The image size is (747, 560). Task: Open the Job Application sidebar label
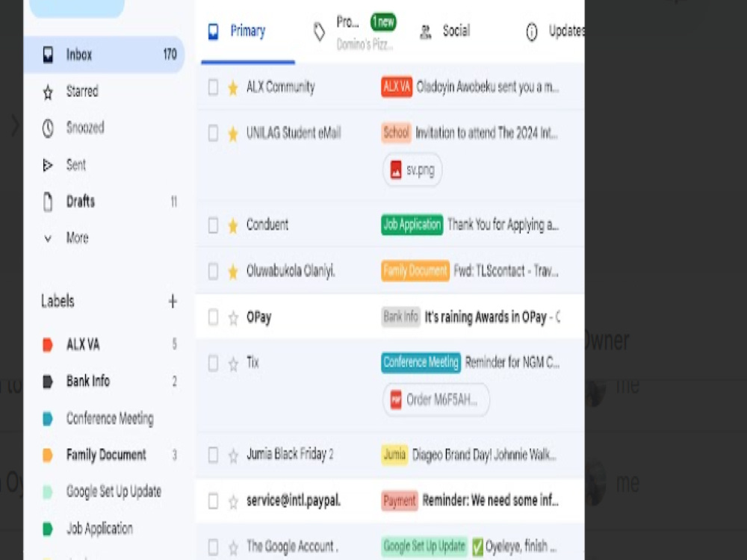coord(104,529)
